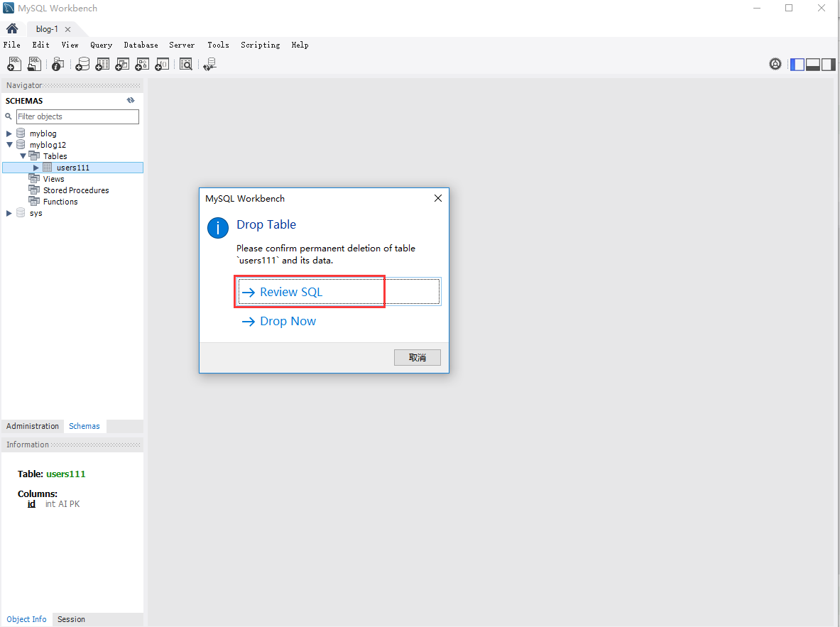840x627 pixels.
Task: Expand the users111 table node
Action: (x=36, y=168)
